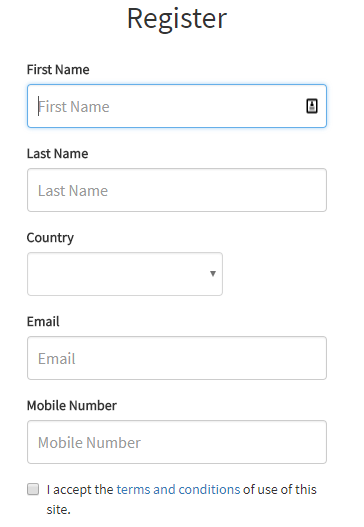
Task: Click the Email label above the field
Action: [x=43, y=322]
